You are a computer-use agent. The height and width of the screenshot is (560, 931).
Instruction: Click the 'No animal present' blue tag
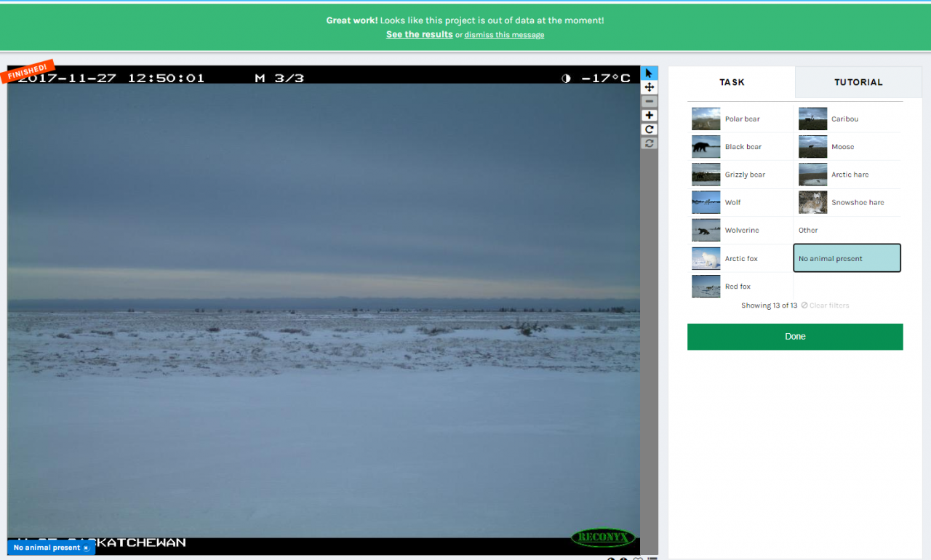coord(51,548)
